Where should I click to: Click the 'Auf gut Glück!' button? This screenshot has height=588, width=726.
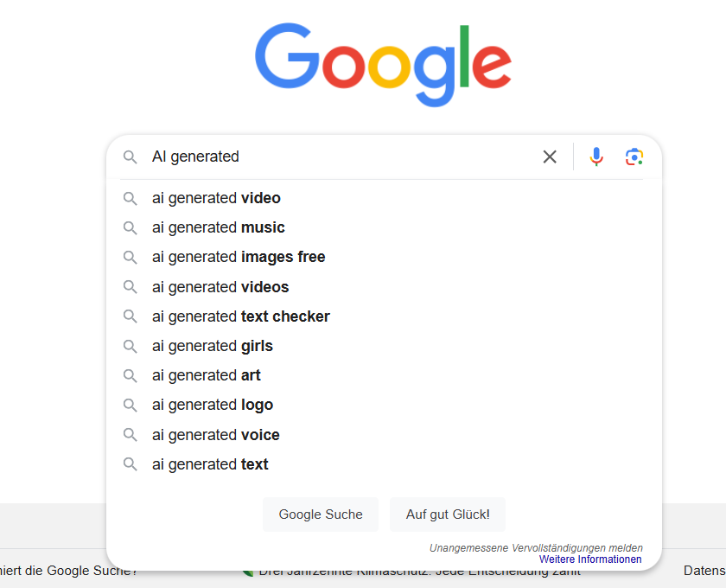point(448,514)
